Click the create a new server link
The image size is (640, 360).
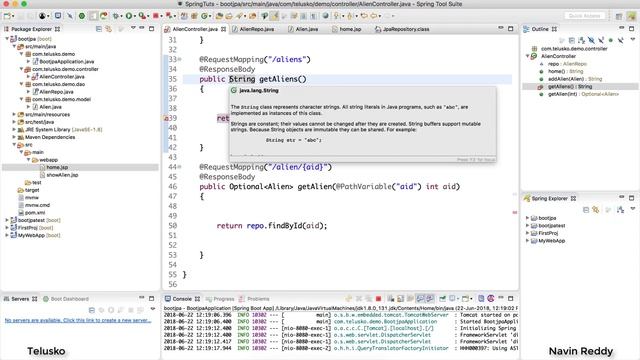click(x=78, y=320)
